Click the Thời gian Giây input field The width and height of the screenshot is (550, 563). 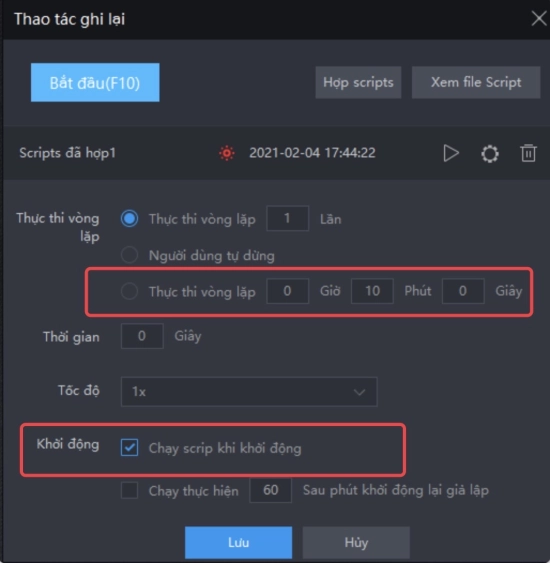tap(142, 336)
